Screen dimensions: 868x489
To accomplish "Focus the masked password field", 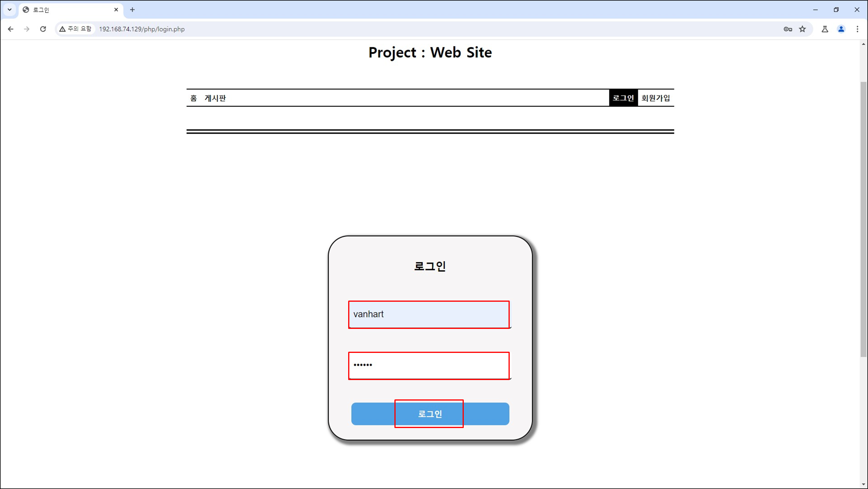I will pos(430,365).
